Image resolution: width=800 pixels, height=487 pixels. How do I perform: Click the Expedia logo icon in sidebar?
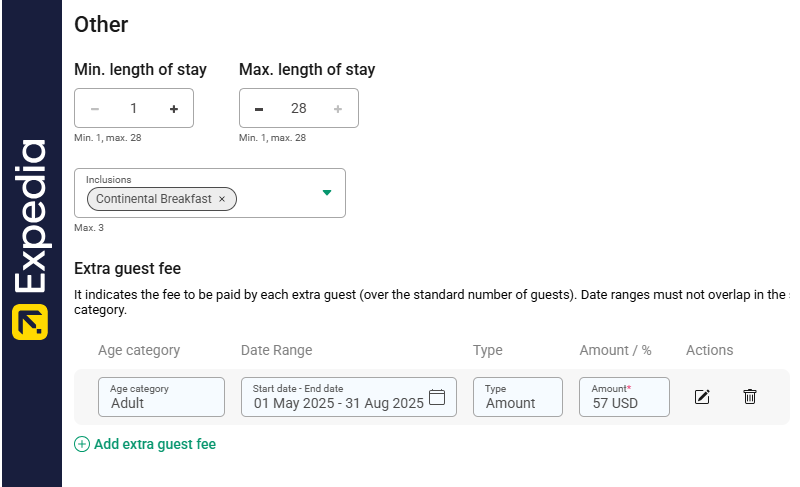tap(30, 323)
